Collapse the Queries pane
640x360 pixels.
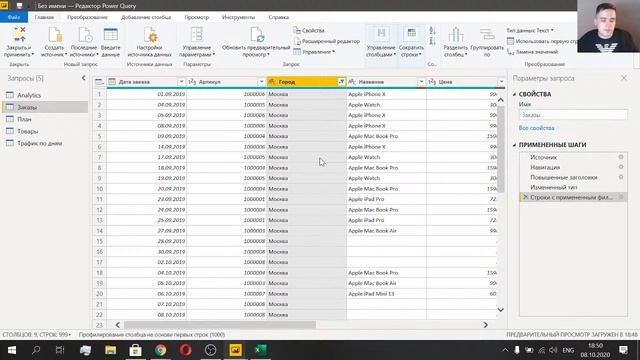point(83,78)
